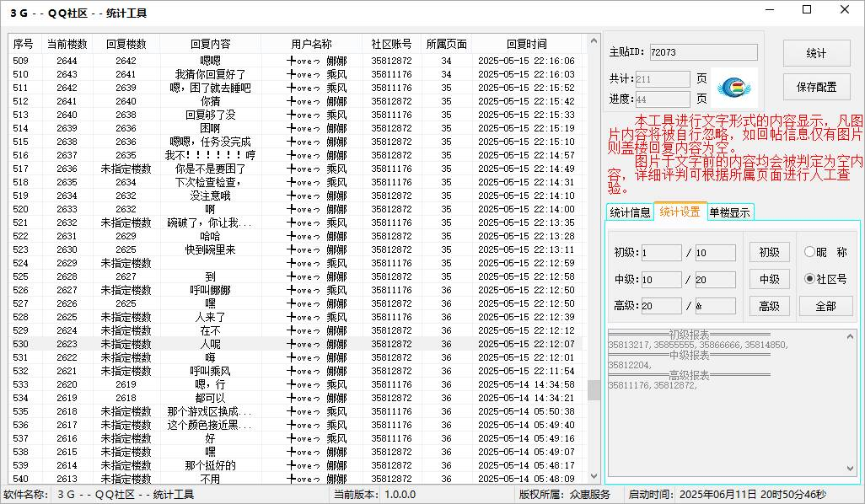
Task: Click the 统计 button
Action: tap(816, 53)
